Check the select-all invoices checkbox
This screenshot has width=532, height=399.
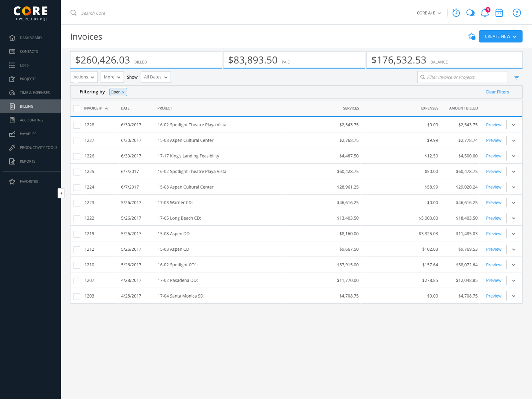77,108
